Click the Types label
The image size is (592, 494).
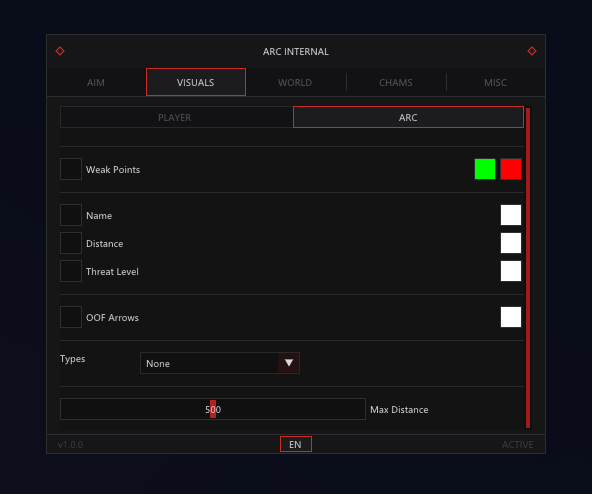coord(72,359)
